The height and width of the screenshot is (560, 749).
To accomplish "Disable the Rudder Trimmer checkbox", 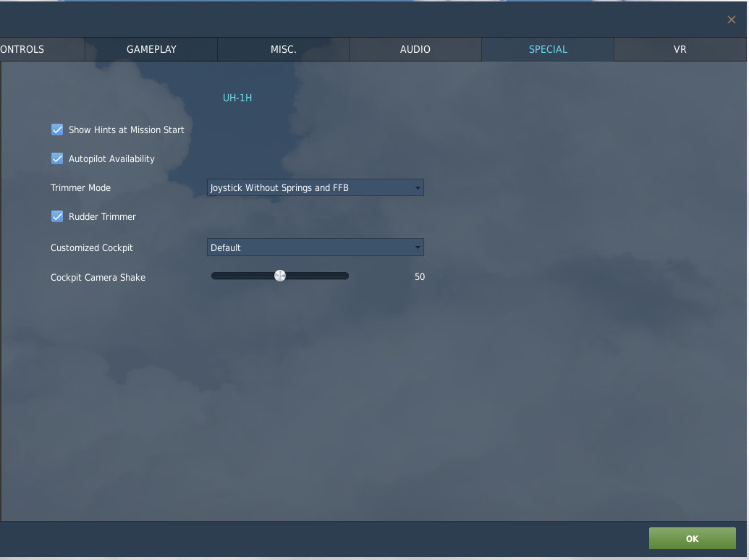I will 57,216.
